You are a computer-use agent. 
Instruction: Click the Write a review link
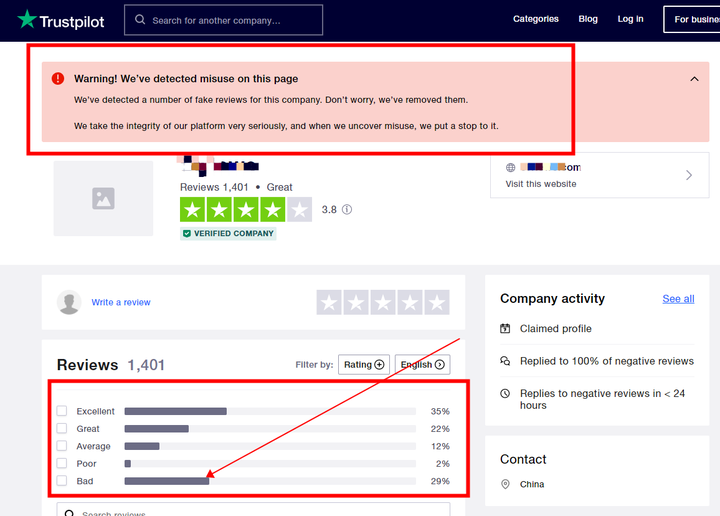point(121,302)
